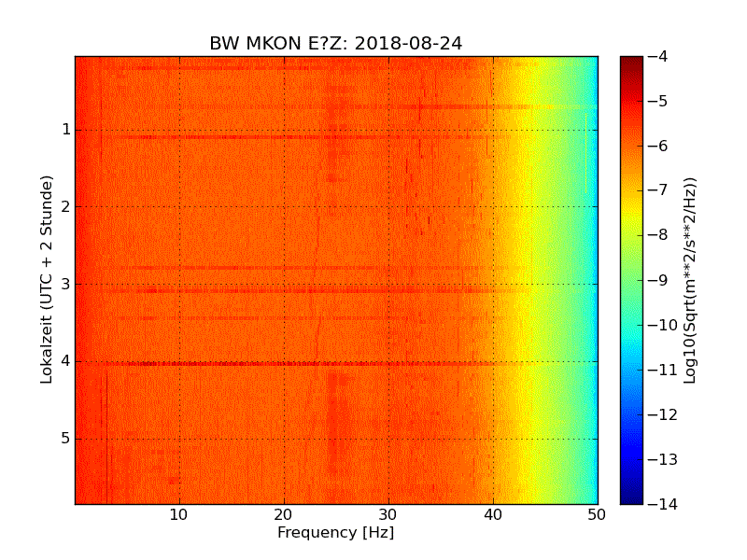Click the y-axis tick label 4
Screen dimensions: 747x560
tap(66, 361)
